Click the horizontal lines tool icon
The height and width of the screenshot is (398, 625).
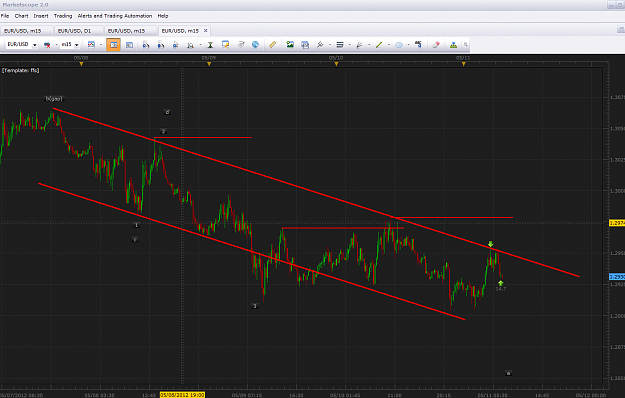coord(340,45)
